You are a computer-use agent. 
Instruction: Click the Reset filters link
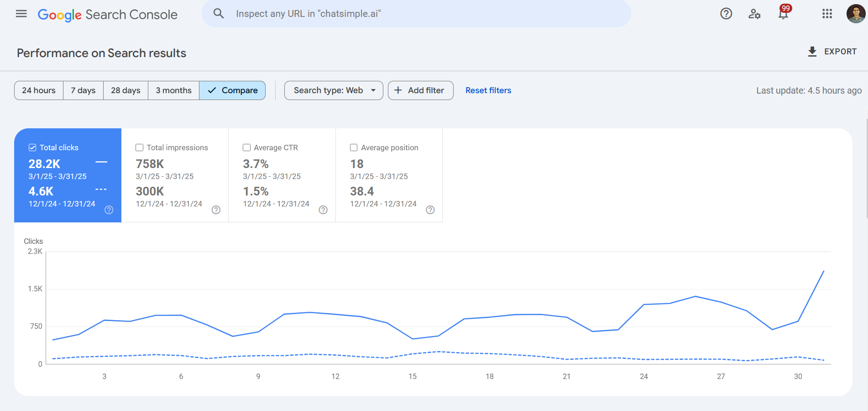pos(488,90)
